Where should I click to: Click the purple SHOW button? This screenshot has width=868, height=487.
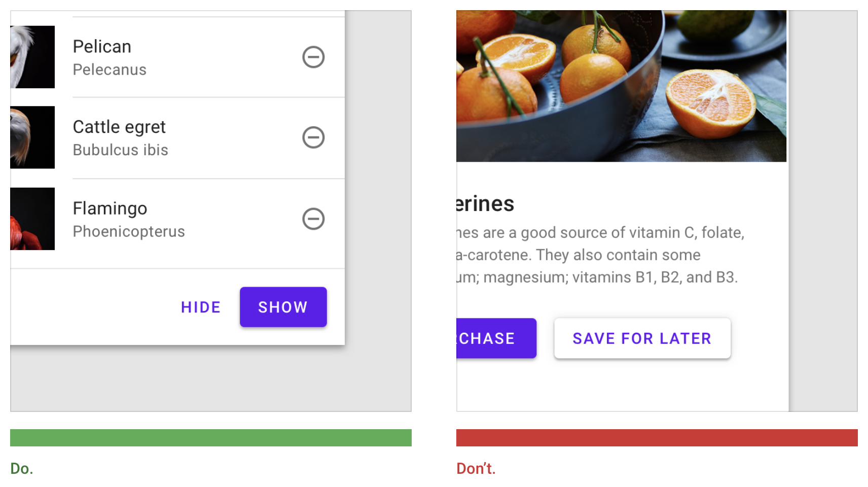[x=283, y=307]
